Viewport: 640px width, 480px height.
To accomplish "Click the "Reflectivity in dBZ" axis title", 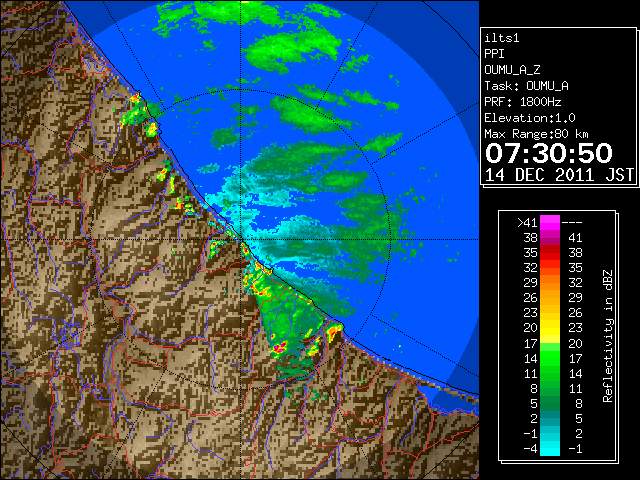I will click(608, 336).
